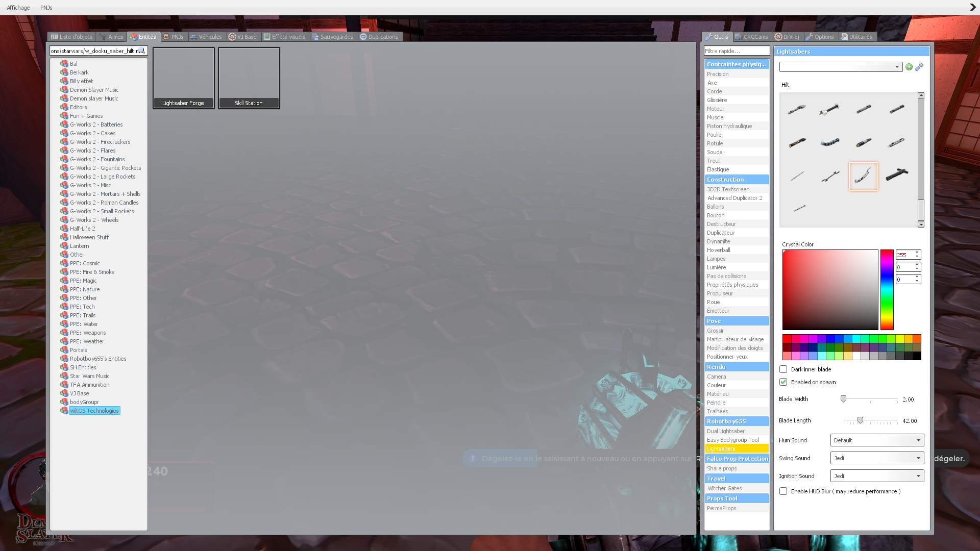Collapse the Falco Prop Protection header
Screen dimensions: 980x551
pyautogui.click(x=737, y=459)
